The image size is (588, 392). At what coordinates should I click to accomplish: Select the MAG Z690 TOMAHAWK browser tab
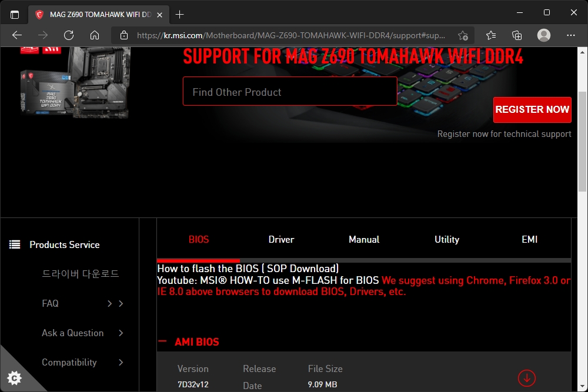pos(98,15)
